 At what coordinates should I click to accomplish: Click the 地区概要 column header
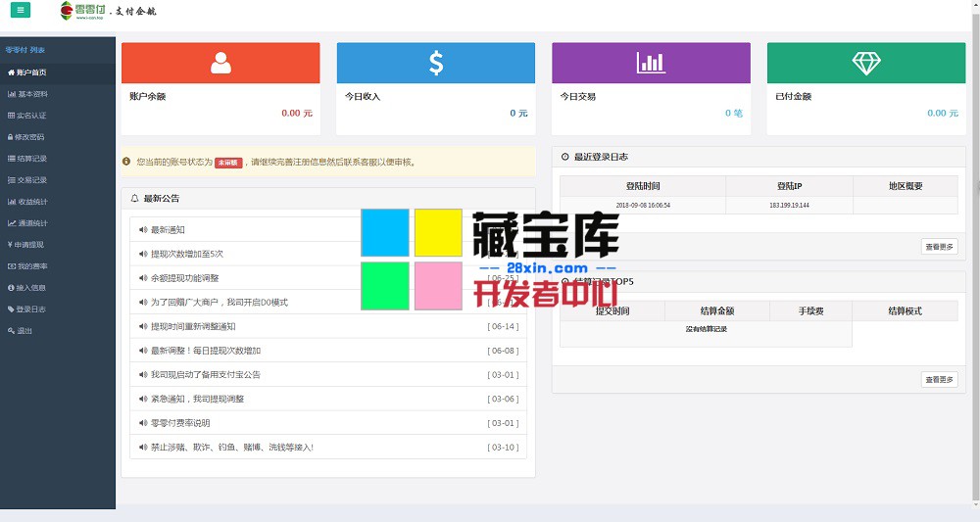[x=906, y=186]
